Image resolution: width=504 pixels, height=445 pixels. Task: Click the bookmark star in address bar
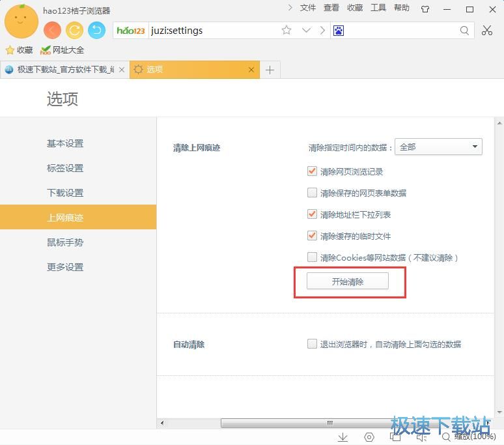pyautogui.click(x=287, y=31)
